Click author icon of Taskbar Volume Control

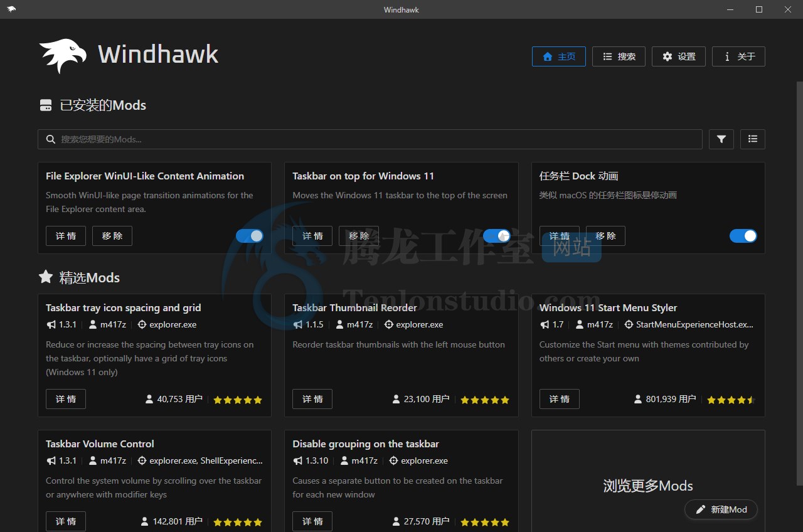(93, 460)
